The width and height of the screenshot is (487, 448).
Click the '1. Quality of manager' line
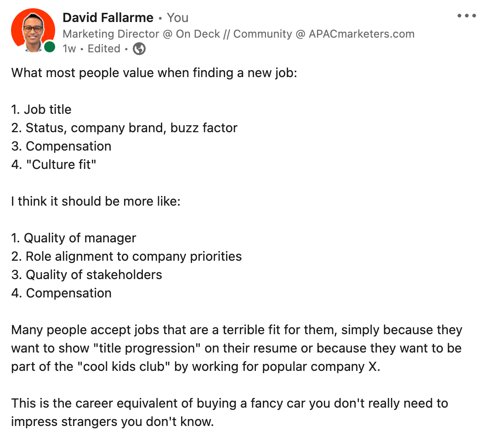pyautogui.click(x=74, y=238)
